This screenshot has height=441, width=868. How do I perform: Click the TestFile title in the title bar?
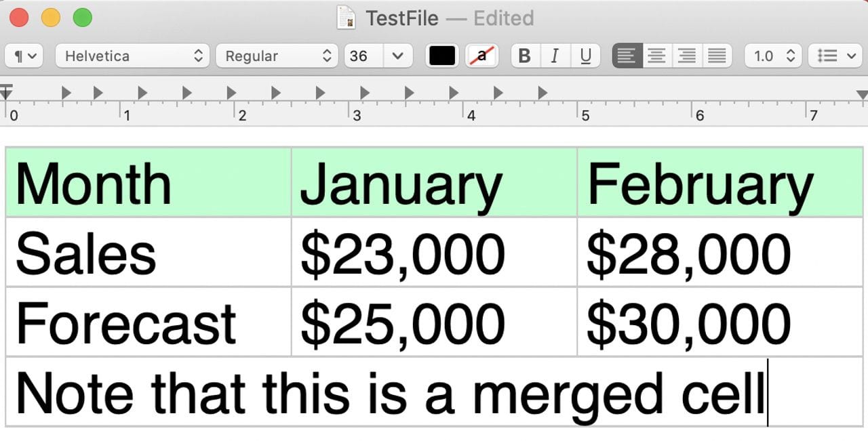click(x=402, y=18)
